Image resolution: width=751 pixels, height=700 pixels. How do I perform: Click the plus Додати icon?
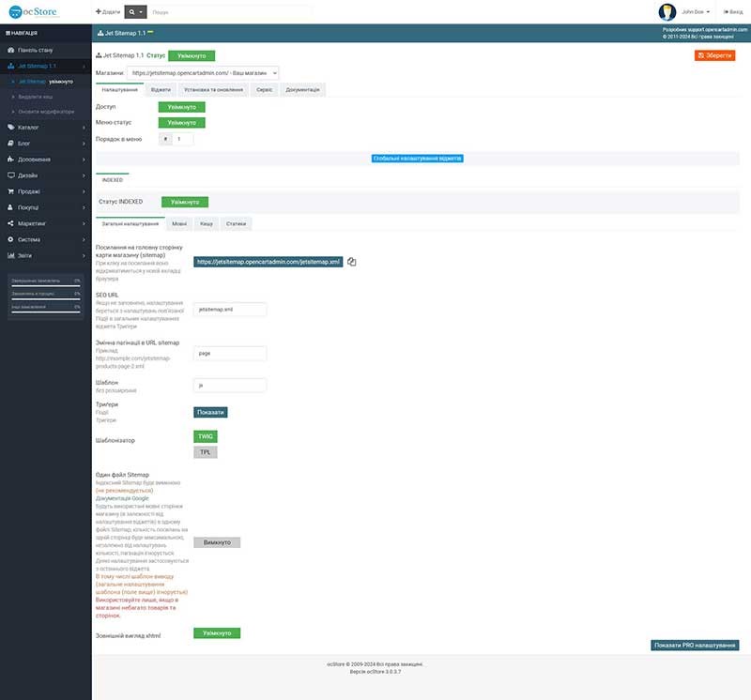(x=99, y=11)
